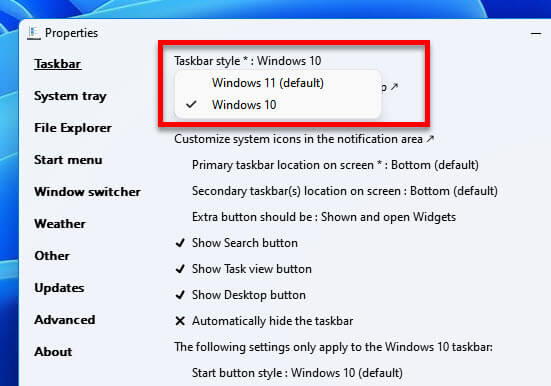Go to Start menu settings
This screenshot has height=386, width=551.
[69, 160]
